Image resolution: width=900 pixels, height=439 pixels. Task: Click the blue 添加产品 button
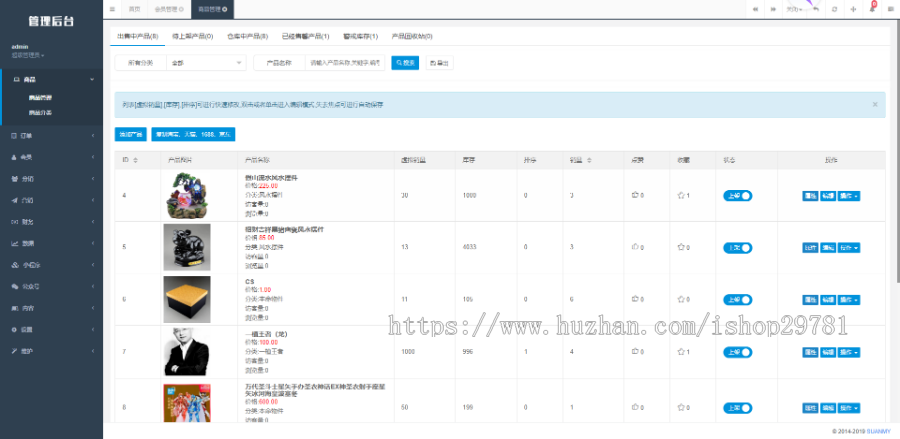(131, 134)
